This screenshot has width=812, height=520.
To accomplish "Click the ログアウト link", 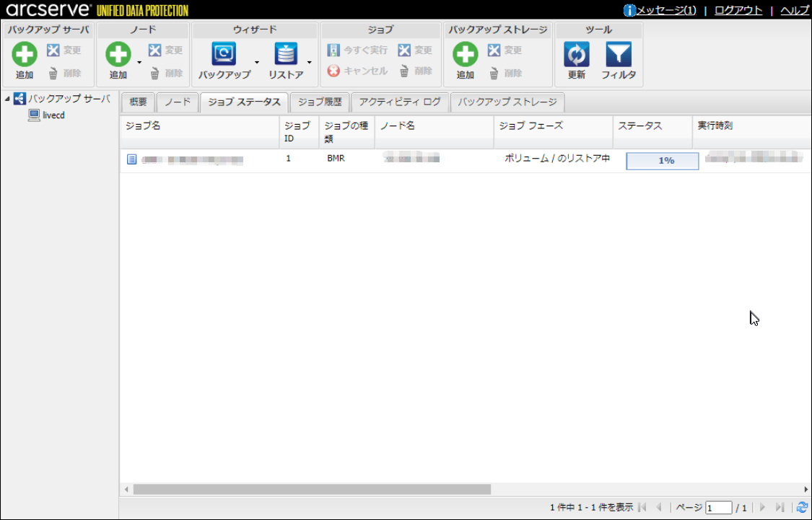I will (x=738, y=10).
